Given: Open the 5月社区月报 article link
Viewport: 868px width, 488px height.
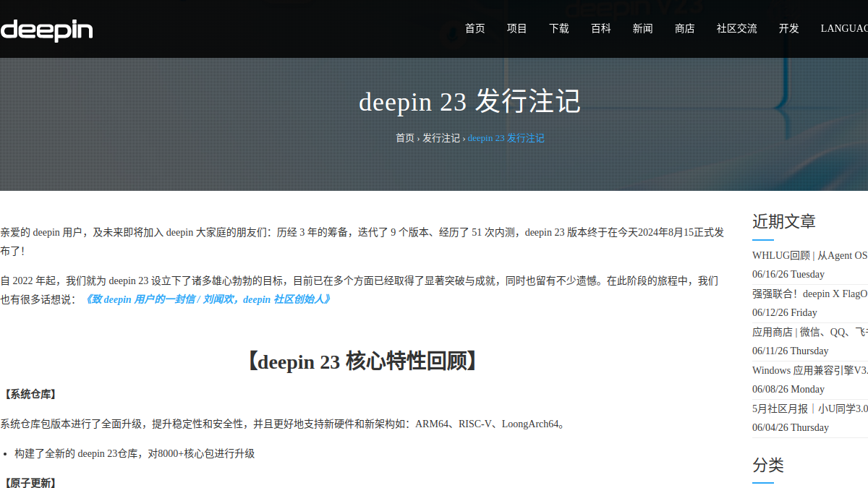Looking at the screenshot, I should pos(810,408).
